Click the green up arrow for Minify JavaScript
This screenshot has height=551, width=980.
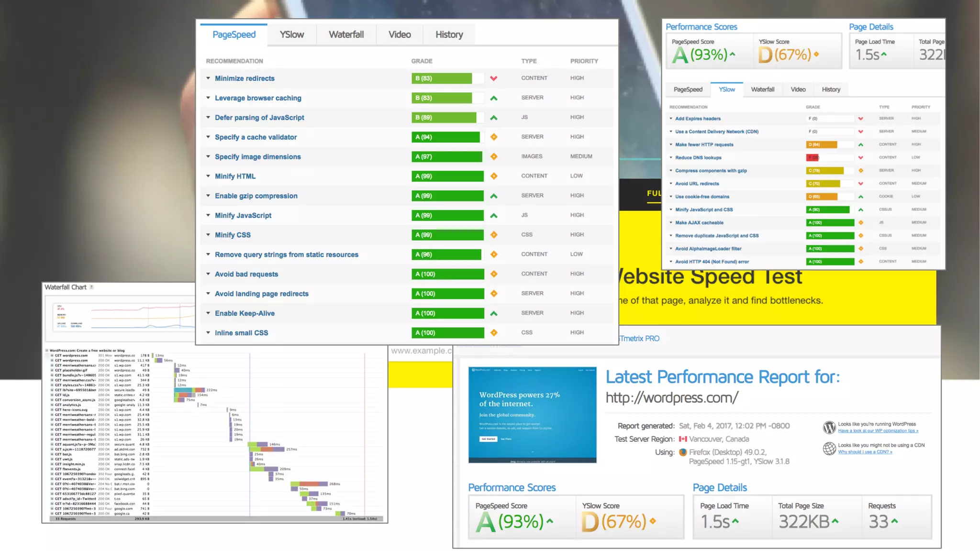click(x=494, y=216)
